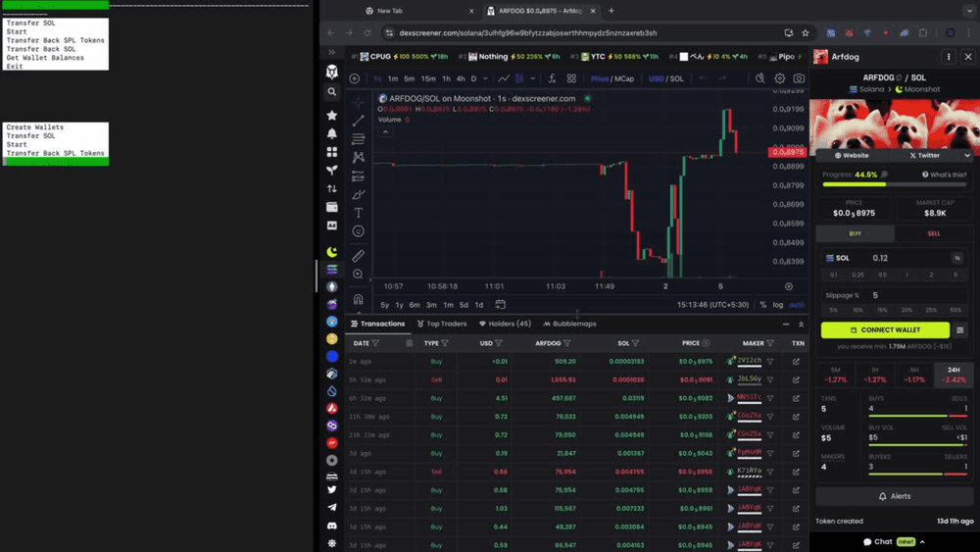Select the 24H stats tab

954,375
